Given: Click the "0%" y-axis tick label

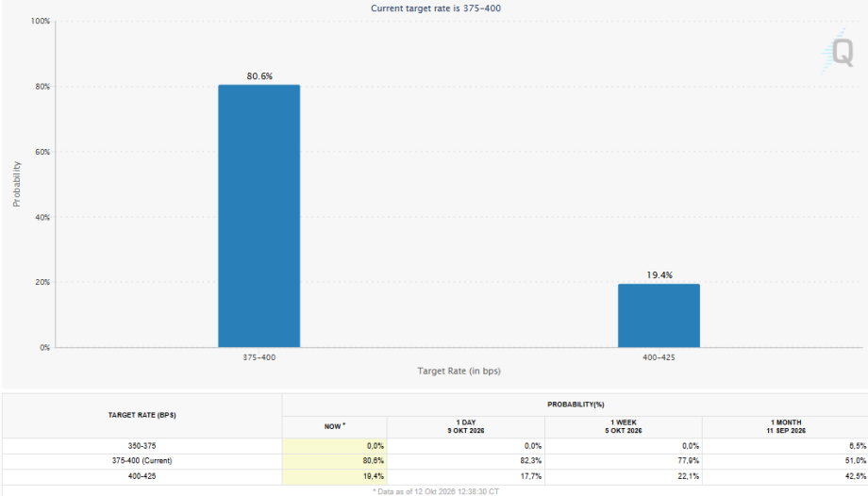Looking at the screenshot, I should tap(44, 348).
